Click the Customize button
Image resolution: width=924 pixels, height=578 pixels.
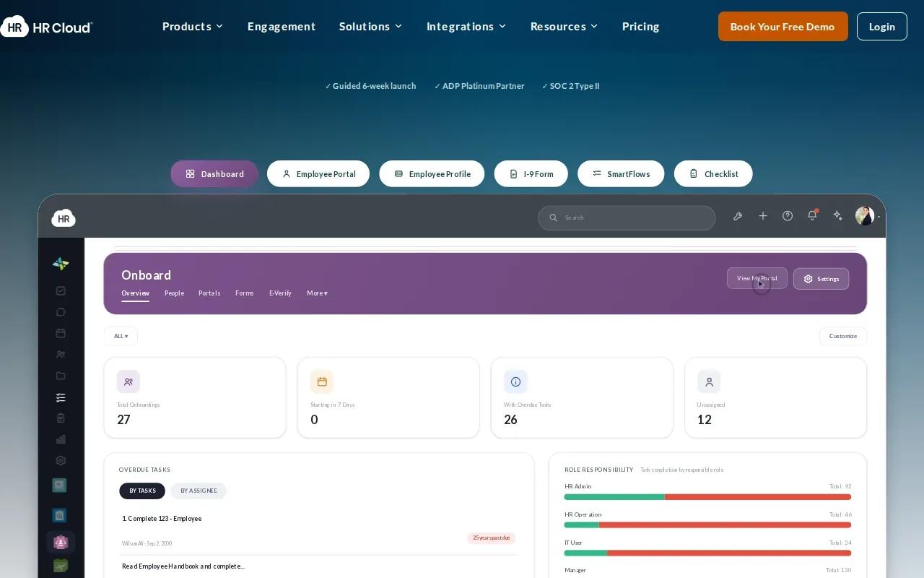[843, 336]
